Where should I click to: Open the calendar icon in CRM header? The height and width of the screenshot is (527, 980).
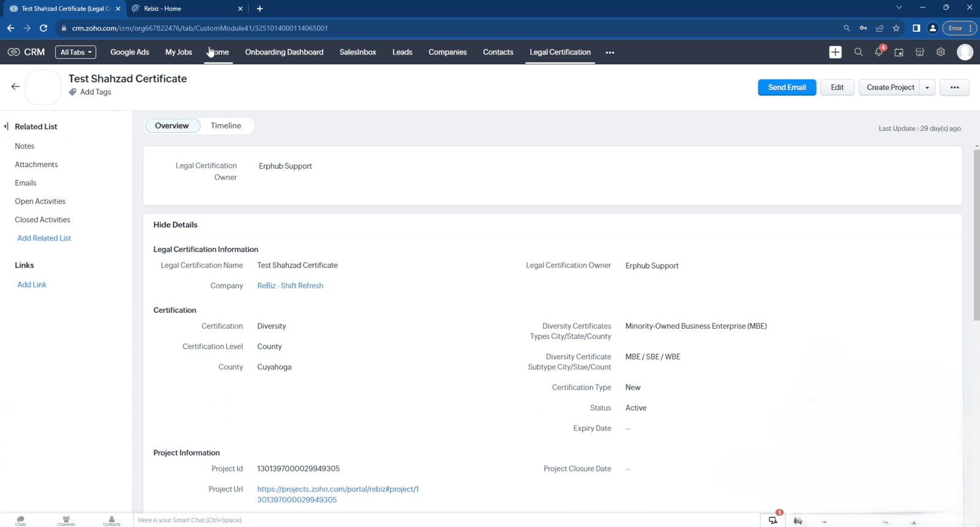point(899,52)
